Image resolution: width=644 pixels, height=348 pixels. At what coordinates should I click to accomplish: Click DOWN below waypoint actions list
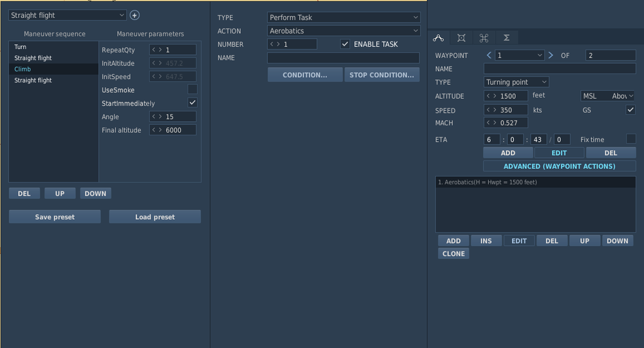point(618,241)
